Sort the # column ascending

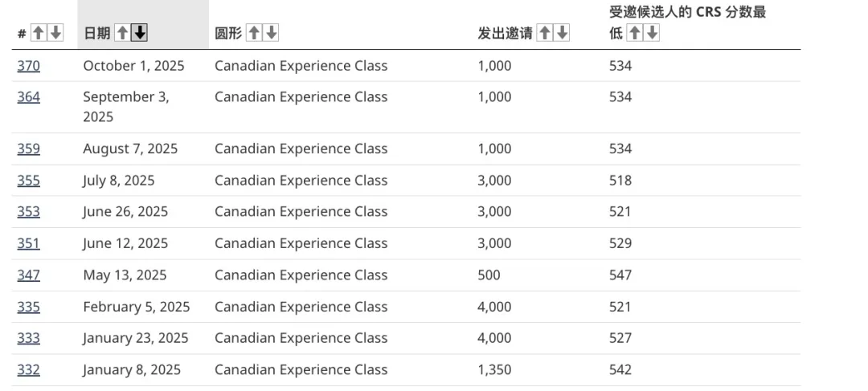38,33
